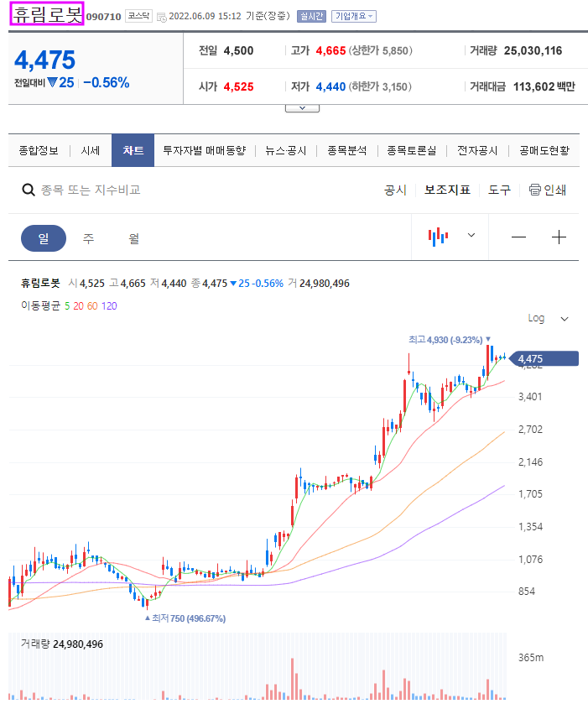Expand price details panel chevron
Screen dimensions: 588x704
[x=302, y=108]
